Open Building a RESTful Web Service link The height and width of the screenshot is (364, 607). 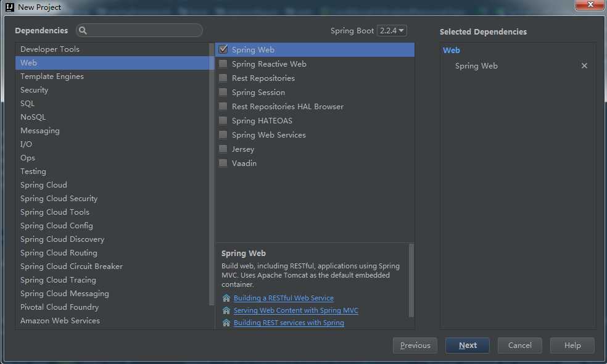pyautogui.click(x=283, y=298)
